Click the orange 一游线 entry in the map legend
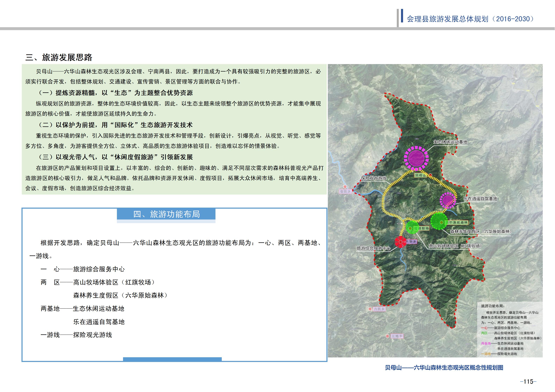The image size is (555, 392). point(499,354)
